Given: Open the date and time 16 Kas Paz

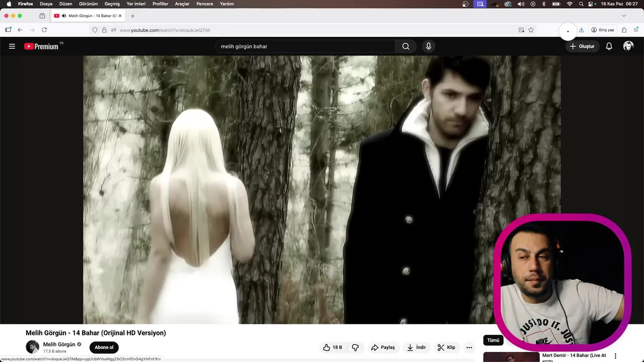Looking at the screenshot, I should (619, 4).
